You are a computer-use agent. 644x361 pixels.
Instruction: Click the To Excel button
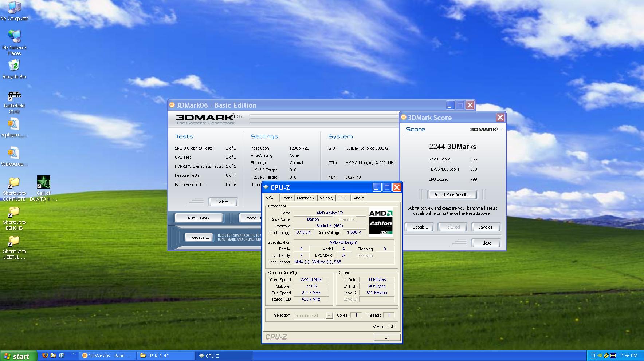click(452, 227)
